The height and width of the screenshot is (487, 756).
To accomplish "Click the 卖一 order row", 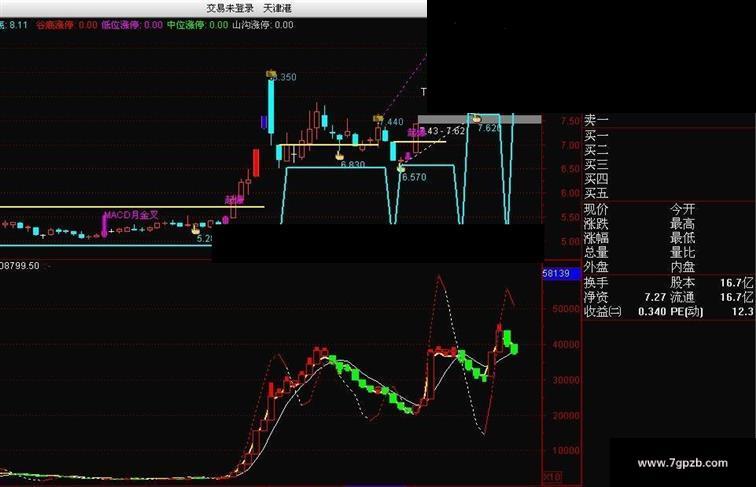I will [x=596, y=120].
